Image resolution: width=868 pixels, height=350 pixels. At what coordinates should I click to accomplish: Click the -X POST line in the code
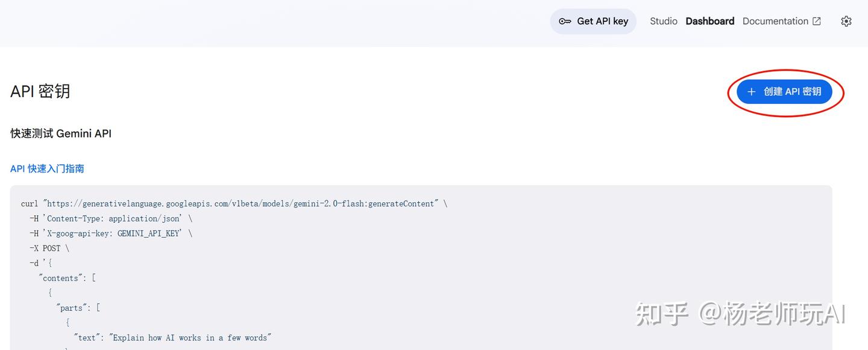coord(49,248)
